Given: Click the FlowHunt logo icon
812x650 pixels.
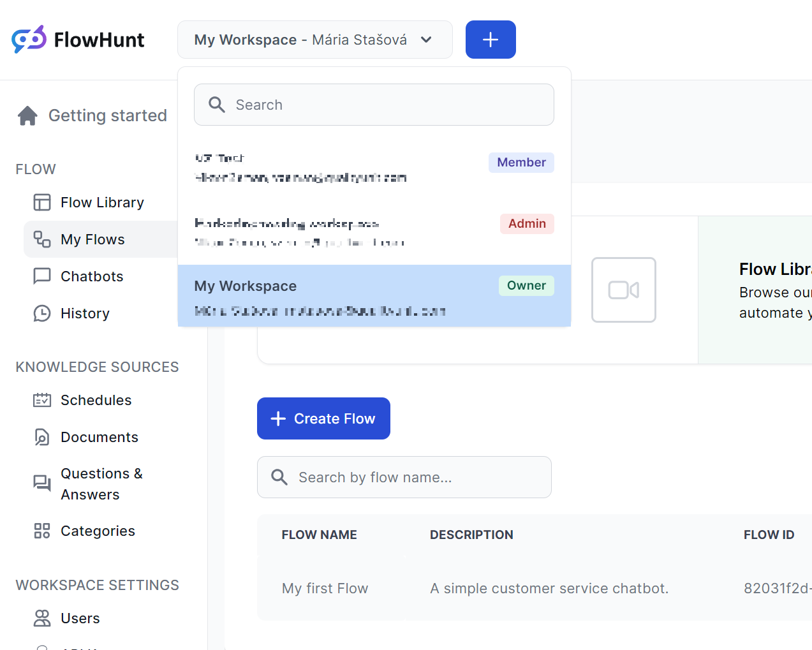Looking at the screenshot, I should [x=28, y=40].
